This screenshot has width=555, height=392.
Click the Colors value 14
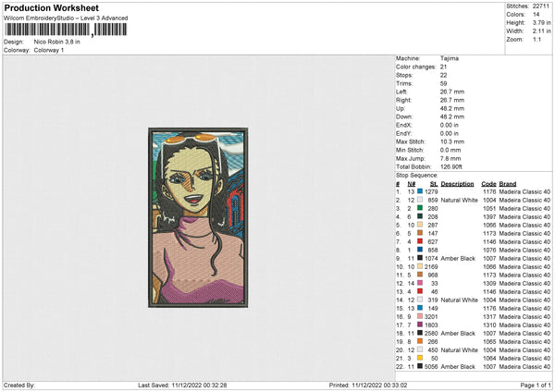[x=536, y=15]
